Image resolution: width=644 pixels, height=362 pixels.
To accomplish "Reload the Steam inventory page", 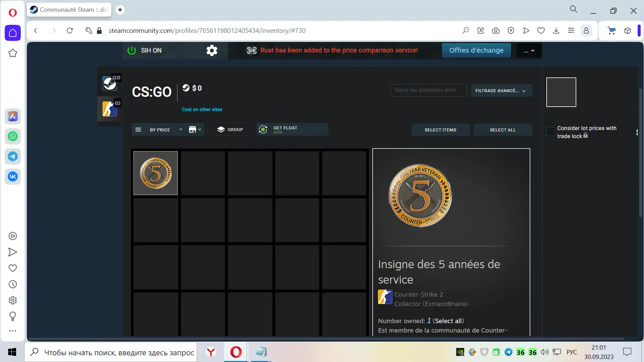I will (70, 31).
